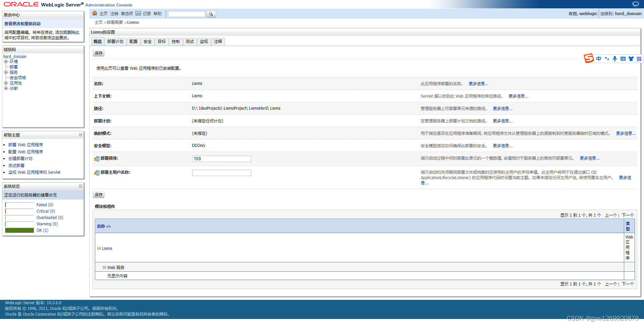644x325 pixels.
Task: Click the 部署主用户名称 input field
Action: coord(221,173)
